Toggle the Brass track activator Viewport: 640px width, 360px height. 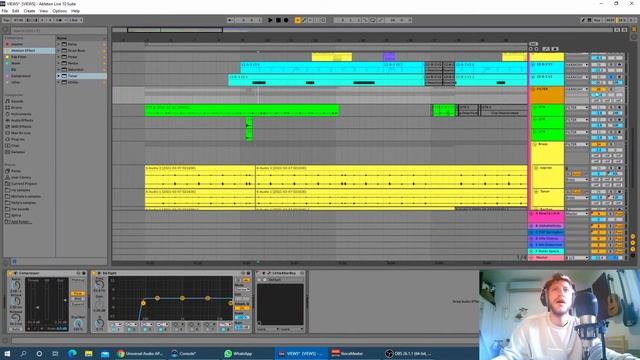tap(598, 144)
